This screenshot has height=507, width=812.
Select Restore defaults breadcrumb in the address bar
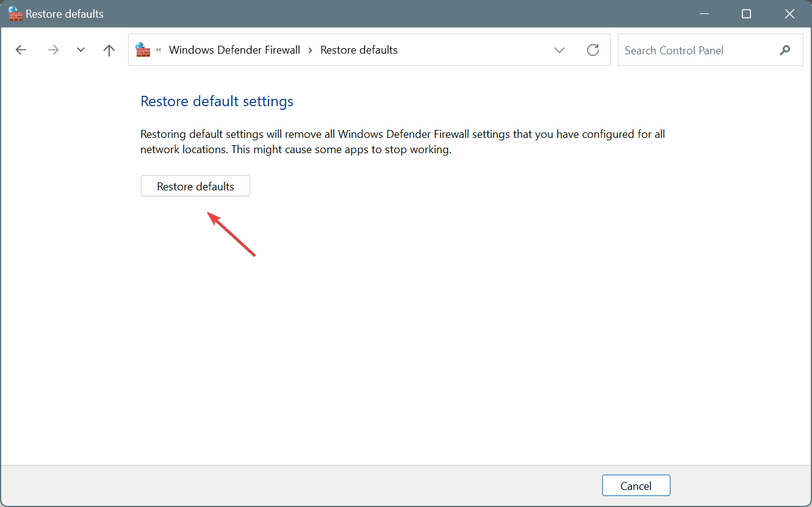coord(359,50)
